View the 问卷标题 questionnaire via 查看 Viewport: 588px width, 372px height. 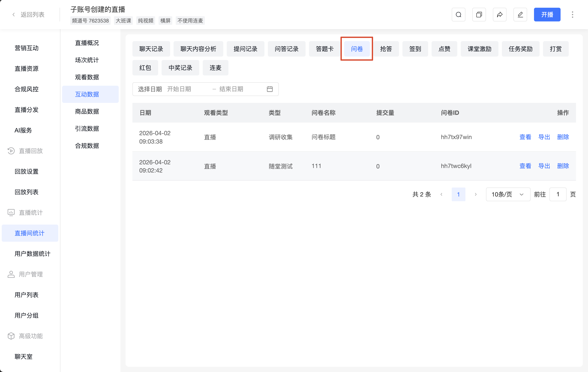click(525, 137)
